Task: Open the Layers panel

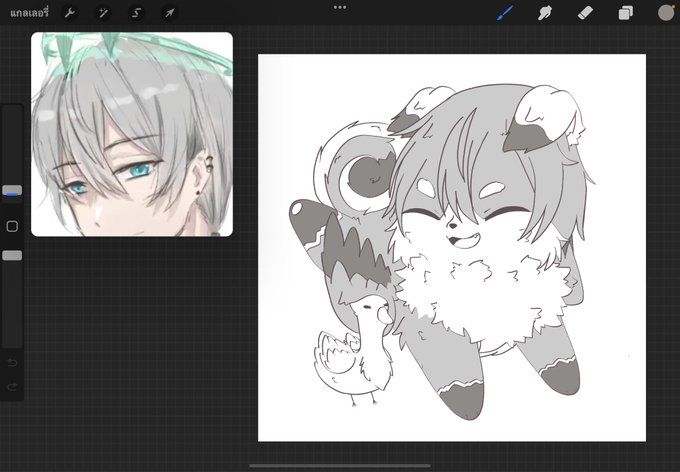Action: click(x=625, y=13)
